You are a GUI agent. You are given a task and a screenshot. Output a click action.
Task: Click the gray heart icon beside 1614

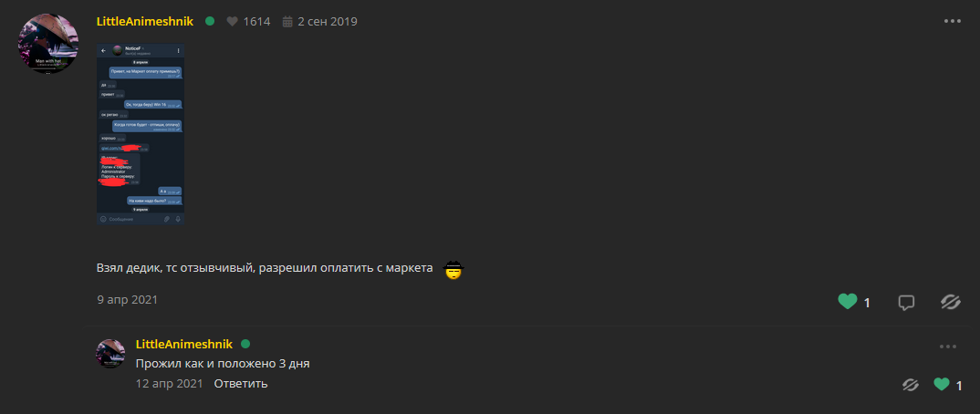(x=233, y=21)
